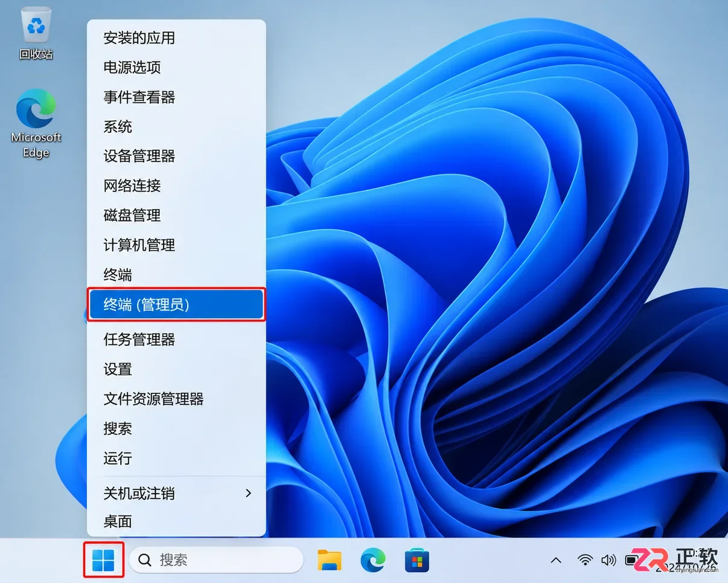Image resolution: width=728 pixels, height=583 pixels.
Task: Select the plain 终端 entry
Action: click(x=176, y=275)
